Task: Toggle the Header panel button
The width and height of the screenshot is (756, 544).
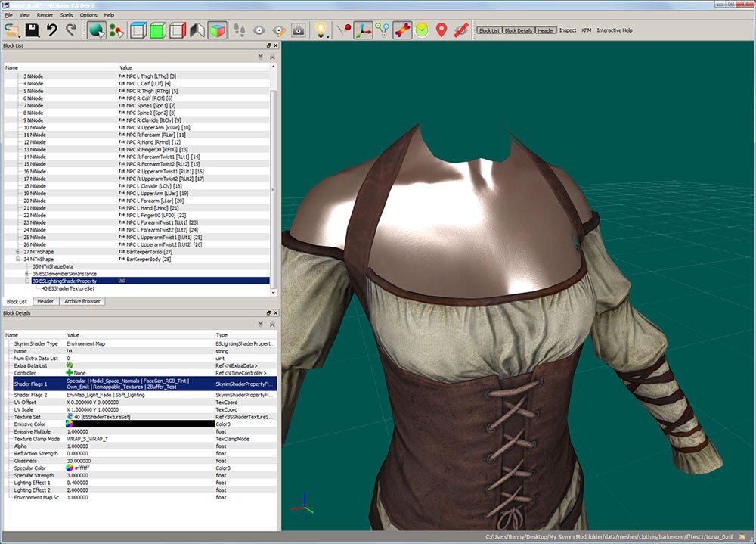Action: [x=546, y=30]
